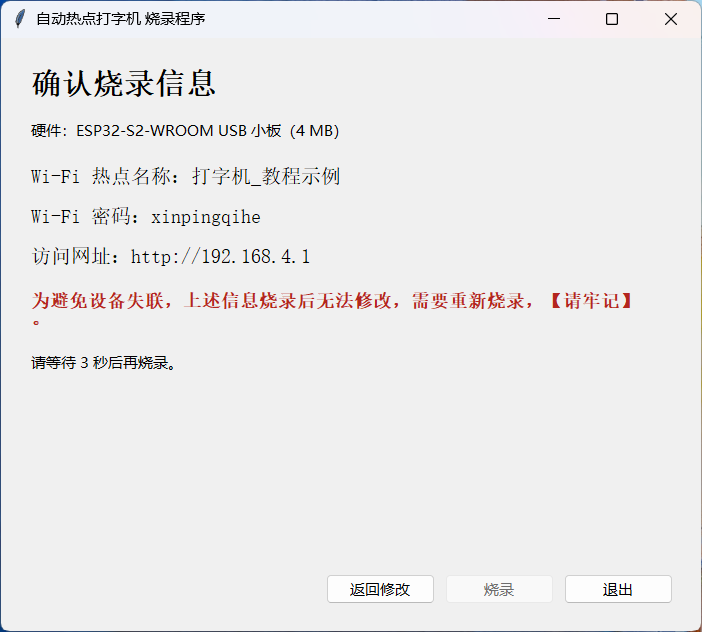The image size is (702, 632).
Task: Select the hardware line ESP32-S2-WROOM USB 小板
Action: point(185,131)
